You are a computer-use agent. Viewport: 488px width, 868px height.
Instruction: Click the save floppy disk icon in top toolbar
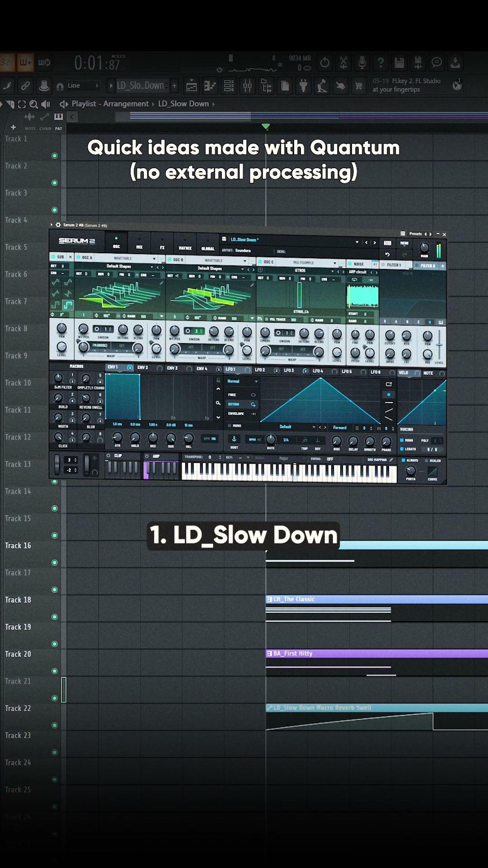tap(399, 62)
